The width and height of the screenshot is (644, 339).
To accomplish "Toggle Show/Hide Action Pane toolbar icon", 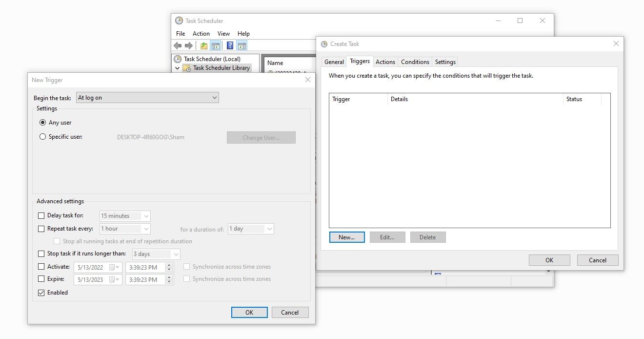I will pyautogui.click(x=242, y=46).
